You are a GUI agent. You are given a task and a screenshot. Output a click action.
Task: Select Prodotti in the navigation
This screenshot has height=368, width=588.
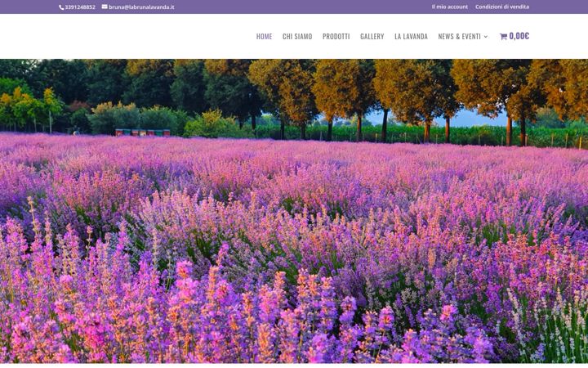(336, 37)
